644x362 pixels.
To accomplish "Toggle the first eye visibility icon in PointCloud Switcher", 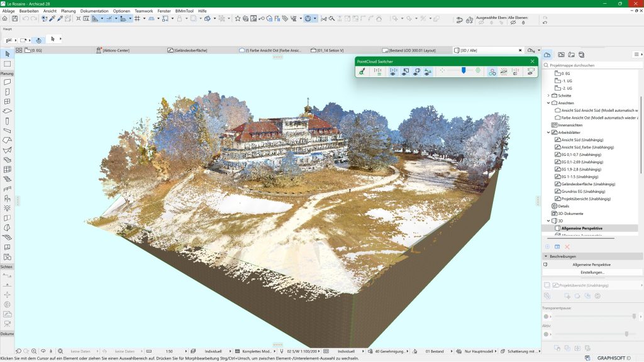I will tap(393, 72).
